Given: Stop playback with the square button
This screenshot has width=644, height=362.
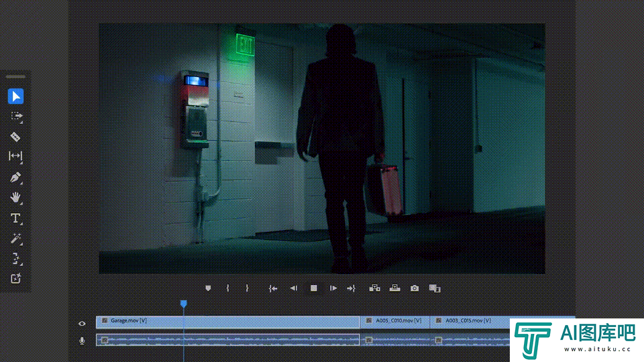Looking at the screenshot, I should pyautogui.click(x=314, y=288).
